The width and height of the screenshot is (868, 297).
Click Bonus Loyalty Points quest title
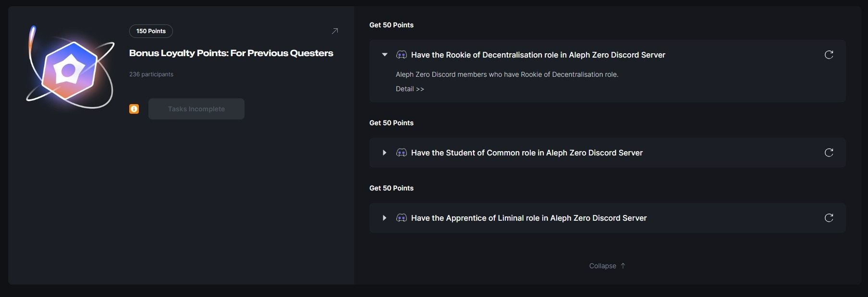(231, 53)
